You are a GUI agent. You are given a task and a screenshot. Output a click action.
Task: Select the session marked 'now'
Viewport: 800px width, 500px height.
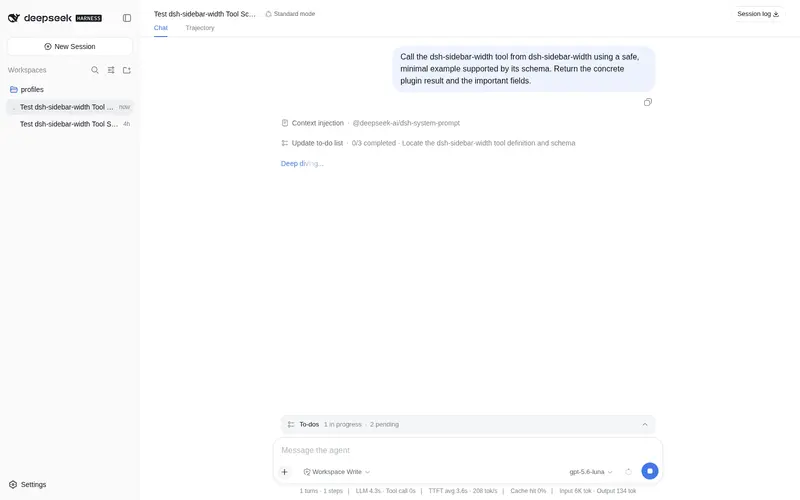point(70,107)
